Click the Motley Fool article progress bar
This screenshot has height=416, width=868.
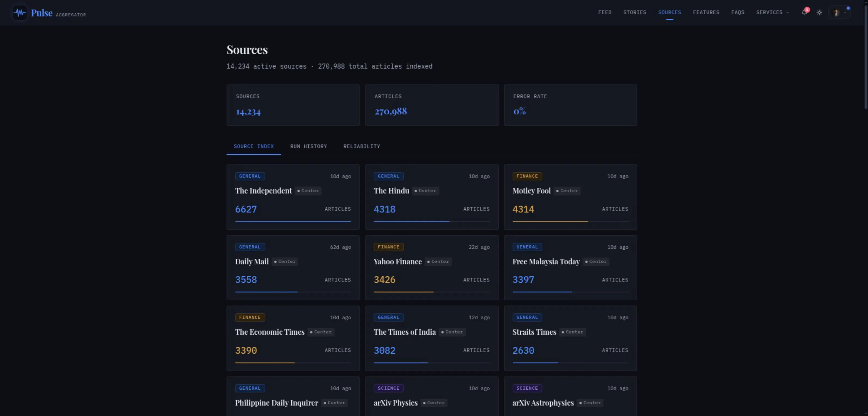570,222
